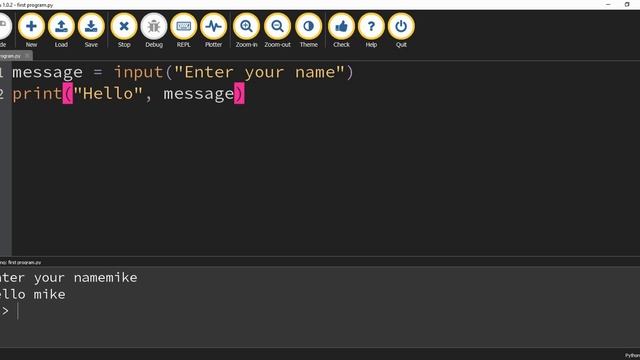Open the REPL panel
This screenshot has height=360, width=640.
click(184, 31)
